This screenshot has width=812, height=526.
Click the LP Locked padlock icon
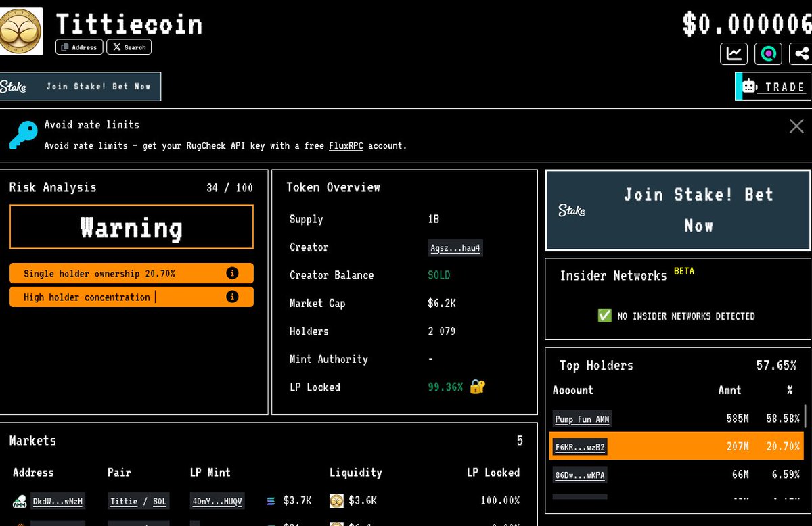478,387
